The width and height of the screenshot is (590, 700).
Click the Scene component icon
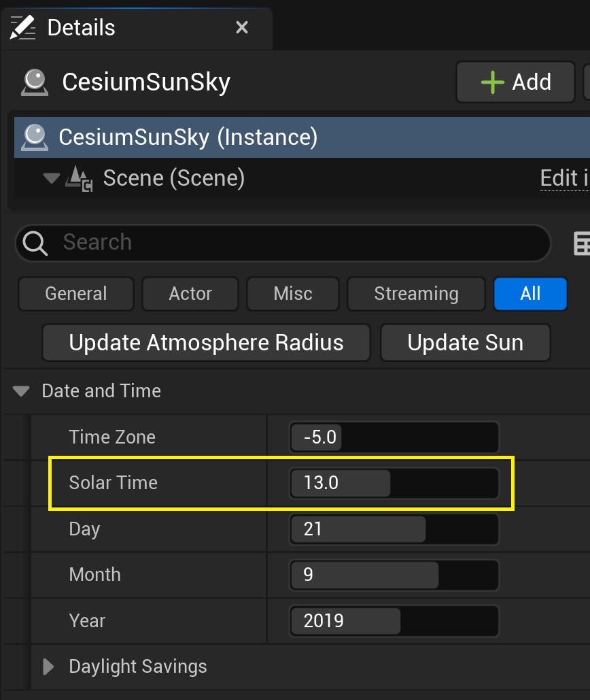pyautogui.click(x=80, y=178)
